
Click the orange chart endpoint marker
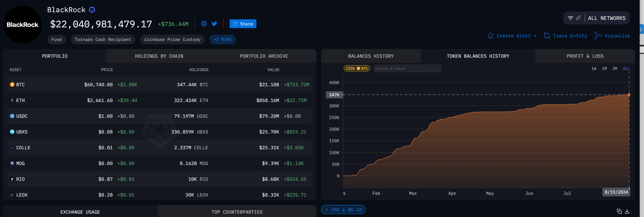pos(629,95)
